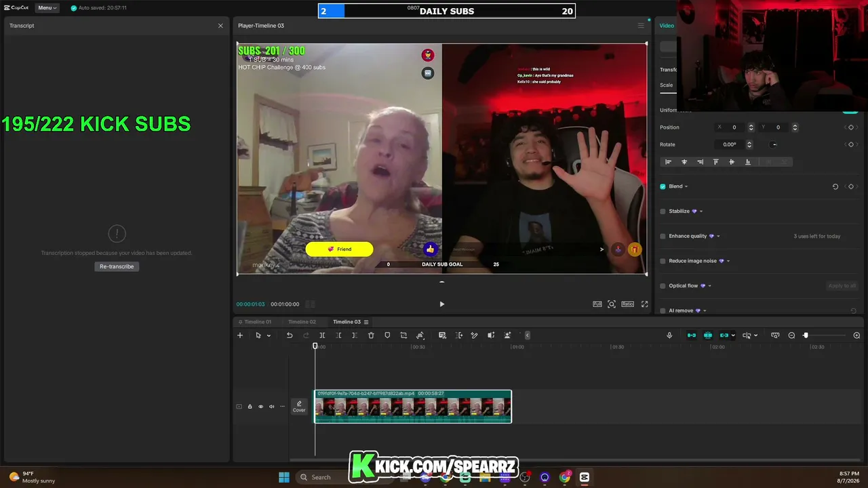Image resolution: width=868 pixels, height=488 pixels.
Task: Open the player panel hamburger menu
Action: [x=641, y=26]
